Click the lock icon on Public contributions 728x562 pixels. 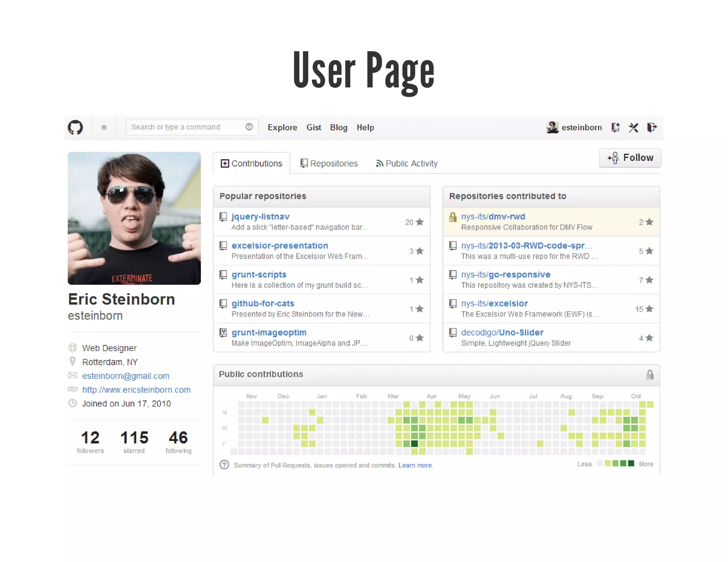pos(649,375)
